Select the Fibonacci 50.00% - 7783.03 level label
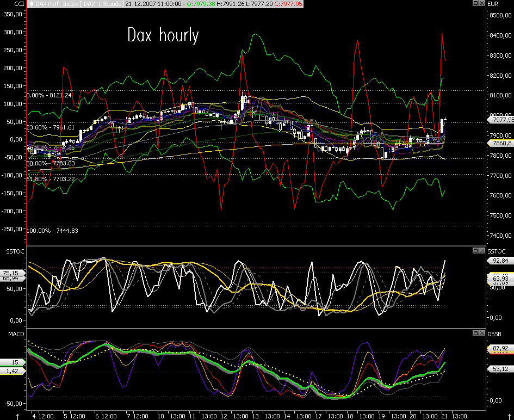The image size is (514, 420). [51, 163]
